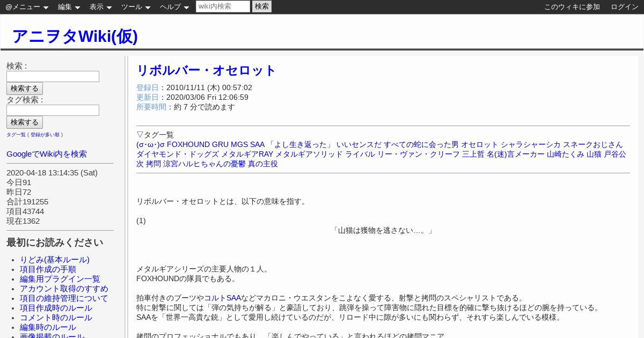Click the MGS tag link
Screen dimensions: 644x338
click(x=239, y=145)
